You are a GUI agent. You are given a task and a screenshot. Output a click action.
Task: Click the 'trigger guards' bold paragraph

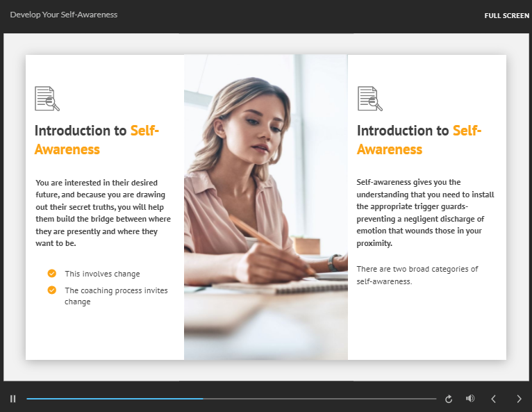click(425, 213)
